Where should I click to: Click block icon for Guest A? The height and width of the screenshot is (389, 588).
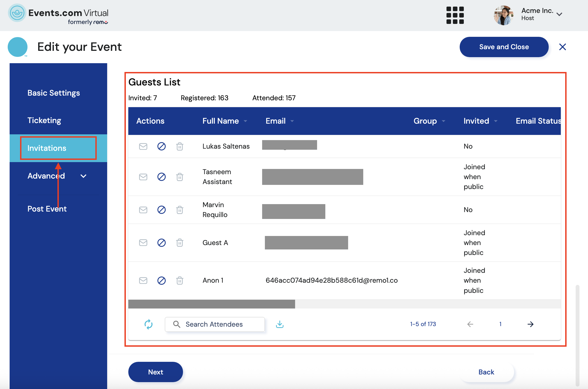162,243
